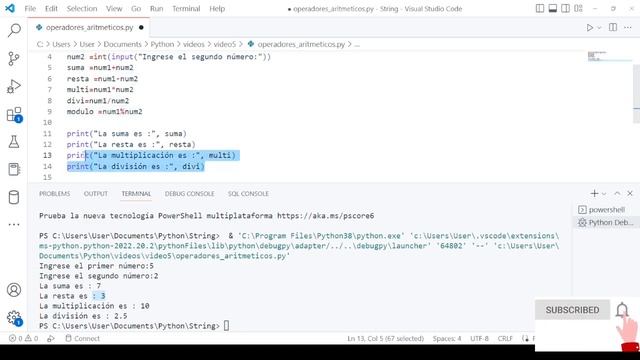Click the Documents breadcrumb segment
Image resolution: width=640 pixels, height=360 pixels.
click(x=122, y=44)
